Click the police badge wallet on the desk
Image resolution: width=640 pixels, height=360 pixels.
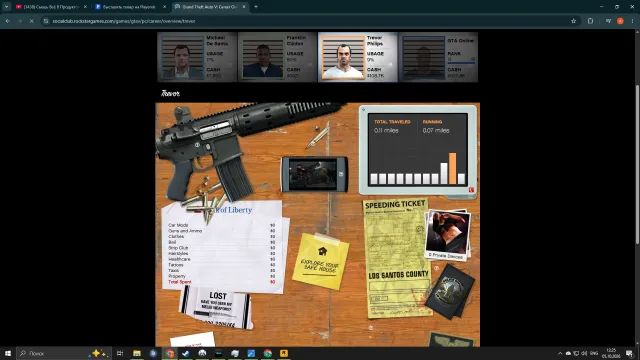pyautogui.click(x=450, y=291)
